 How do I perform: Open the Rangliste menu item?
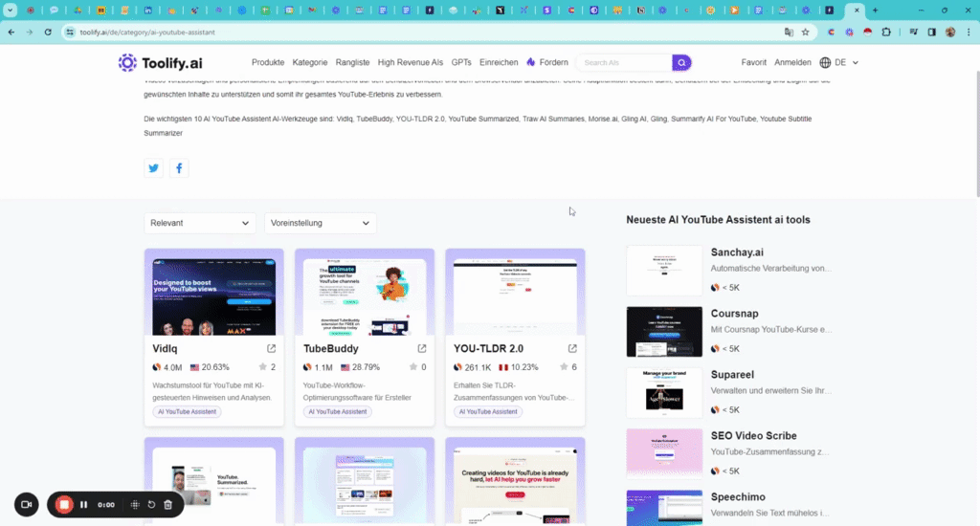pos(352,62)
